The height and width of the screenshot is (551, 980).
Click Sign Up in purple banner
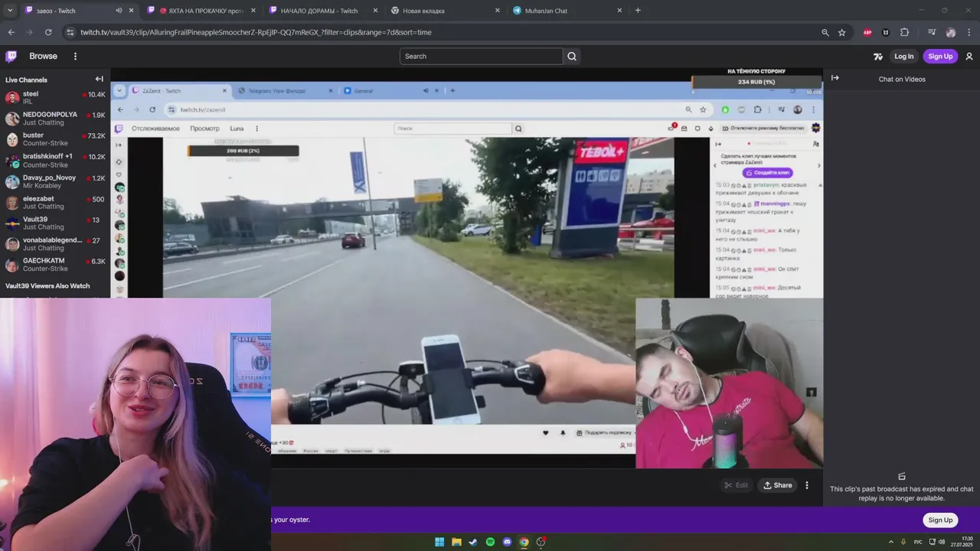940,520
